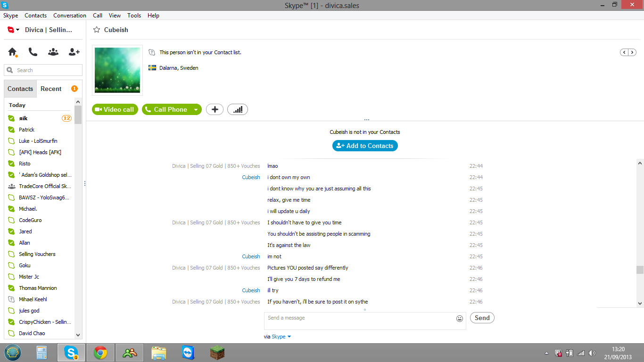Image resolution: width=644 pixels, height=362 pixels.
Task: Open the Skype Home icon
Action: (x=13, y=52)
